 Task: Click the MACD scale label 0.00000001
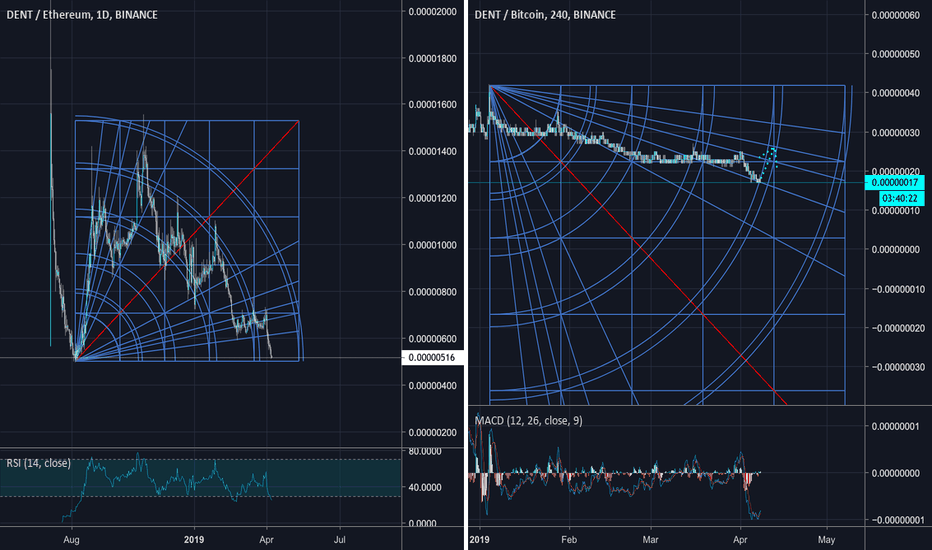pos(896,426)
